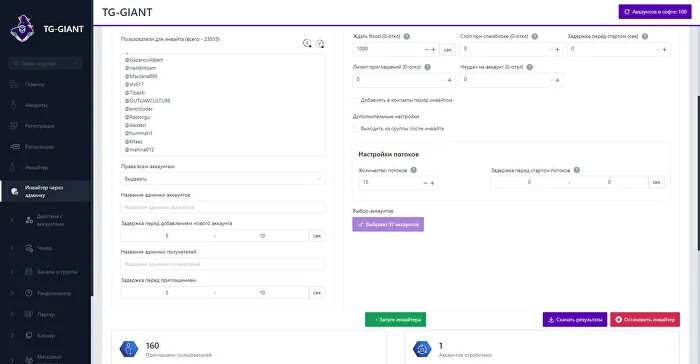Click the Действия с аккаунтами icon

(29, 220)
